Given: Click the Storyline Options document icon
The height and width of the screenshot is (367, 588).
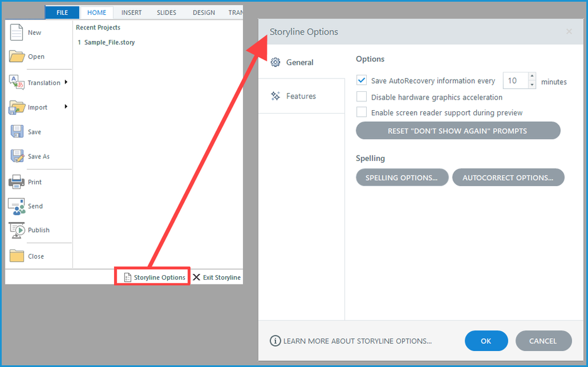Looking at the screenshot, I should 128,277.
